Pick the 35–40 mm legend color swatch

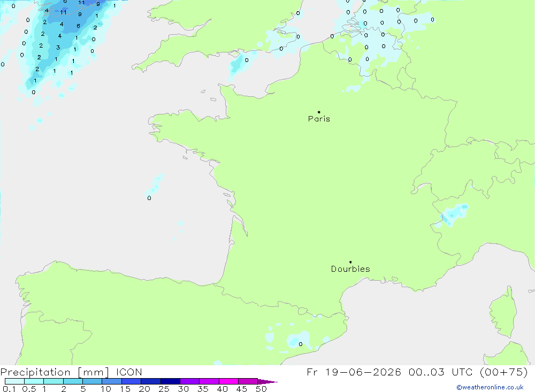coord(209,381)
